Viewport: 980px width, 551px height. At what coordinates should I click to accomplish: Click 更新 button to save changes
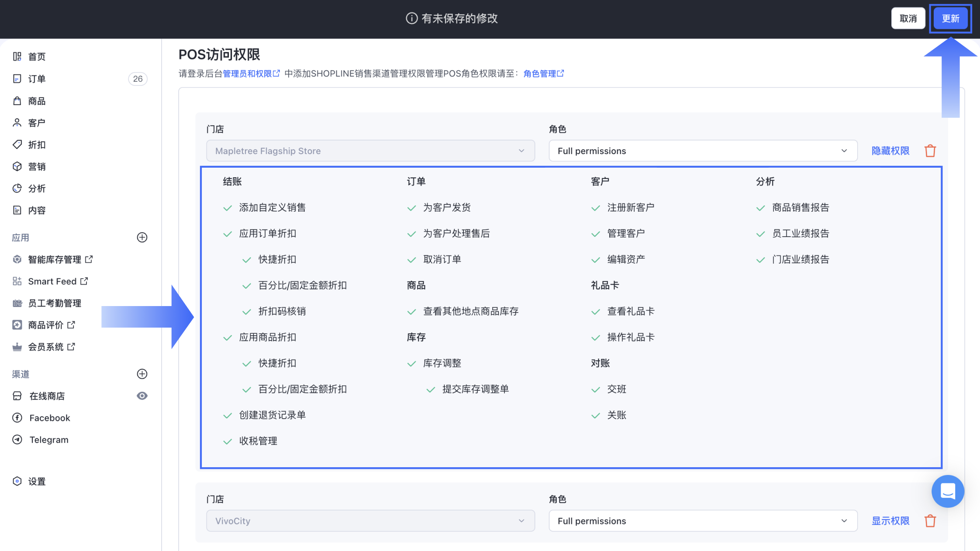click(950, 18)
